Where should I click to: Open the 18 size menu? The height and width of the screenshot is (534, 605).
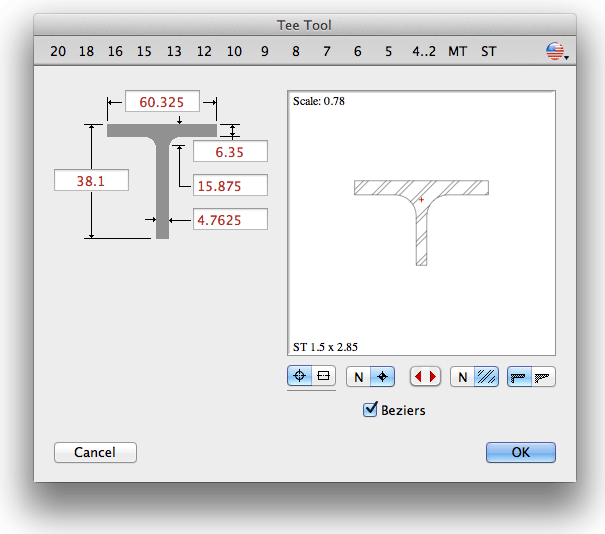pyautogui.click(x=86, y=51)
